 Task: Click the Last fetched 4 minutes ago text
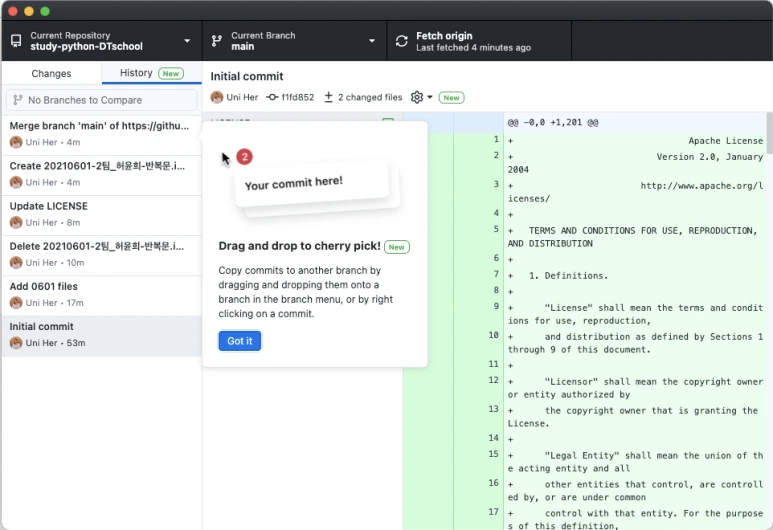473,48
